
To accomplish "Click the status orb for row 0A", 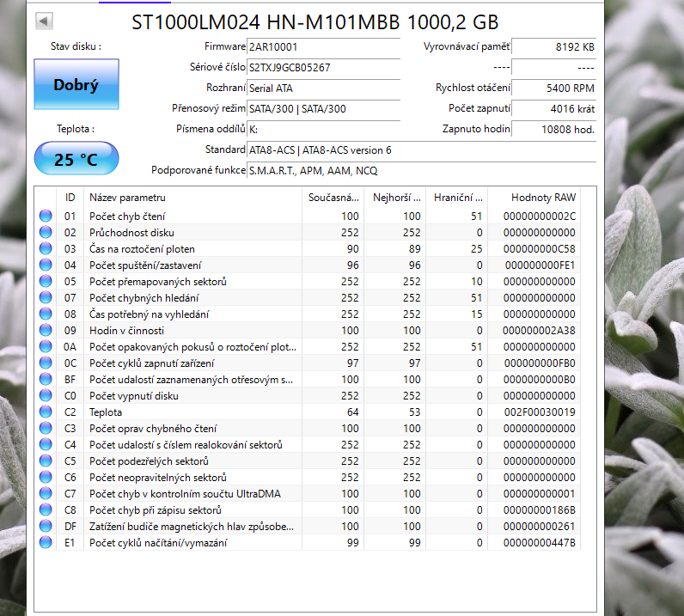I will (x=46, y=346).
